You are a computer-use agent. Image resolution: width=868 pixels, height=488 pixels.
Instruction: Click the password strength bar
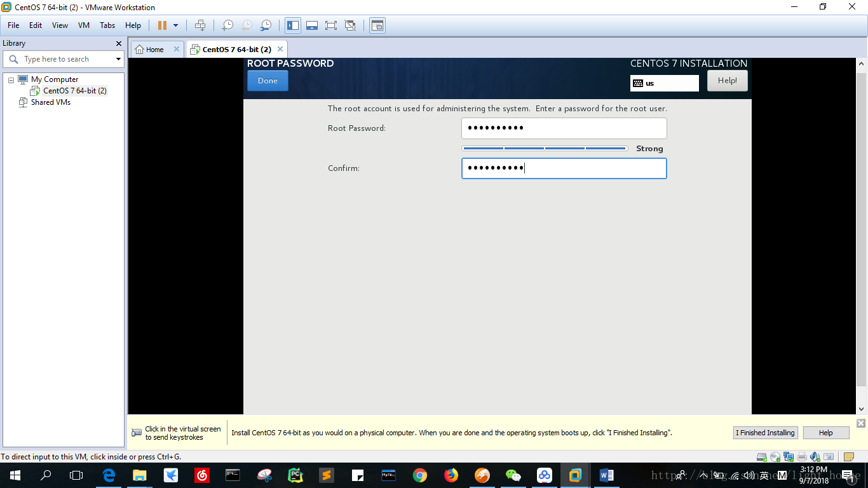[545, 148]
